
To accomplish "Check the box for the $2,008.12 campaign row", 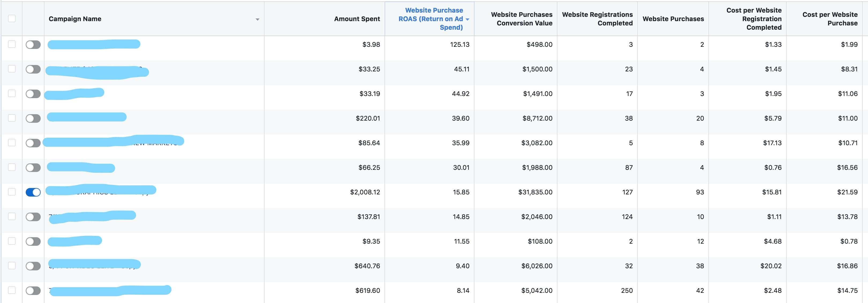I will pos(12,191).
